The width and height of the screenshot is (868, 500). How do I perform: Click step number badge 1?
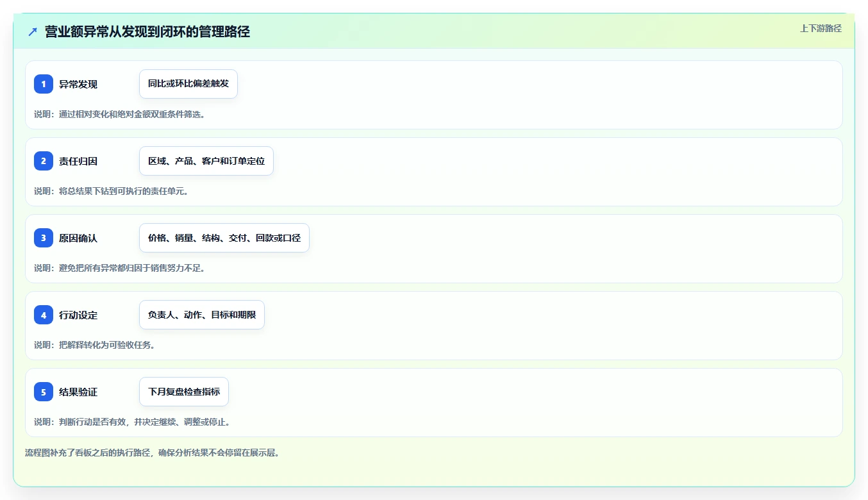pyautogui.click(x=44, y=84)
